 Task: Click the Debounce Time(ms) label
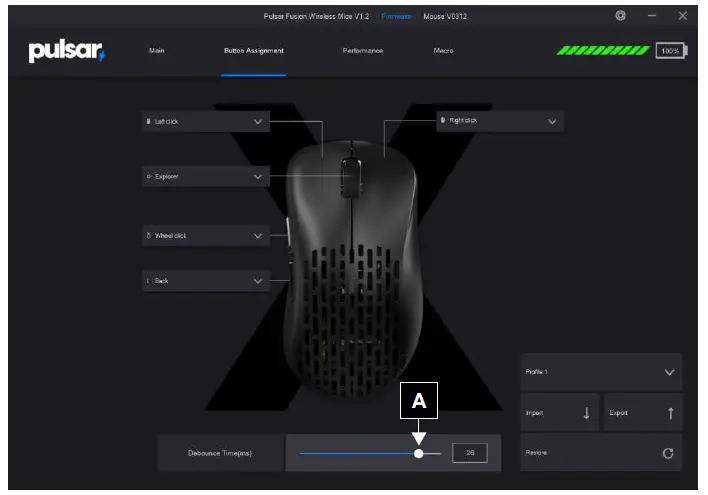point(220,453)
